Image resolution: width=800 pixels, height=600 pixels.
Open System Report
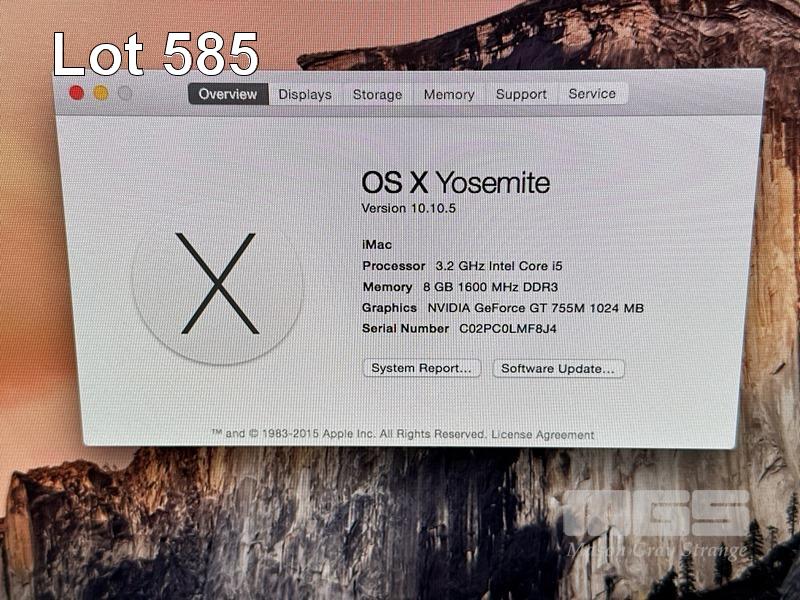421,368
